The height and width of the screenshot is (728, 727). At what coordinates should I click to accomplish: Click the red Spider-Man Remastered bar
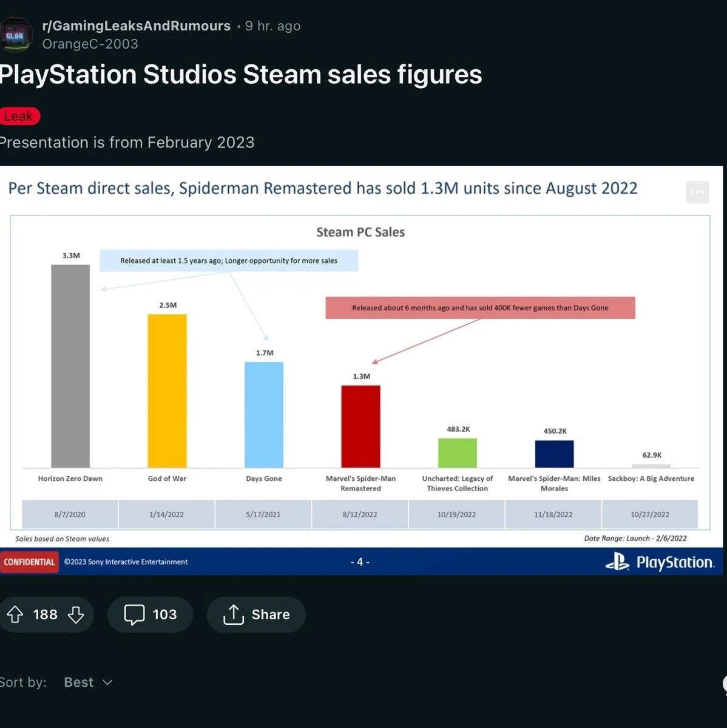point(360,426)
